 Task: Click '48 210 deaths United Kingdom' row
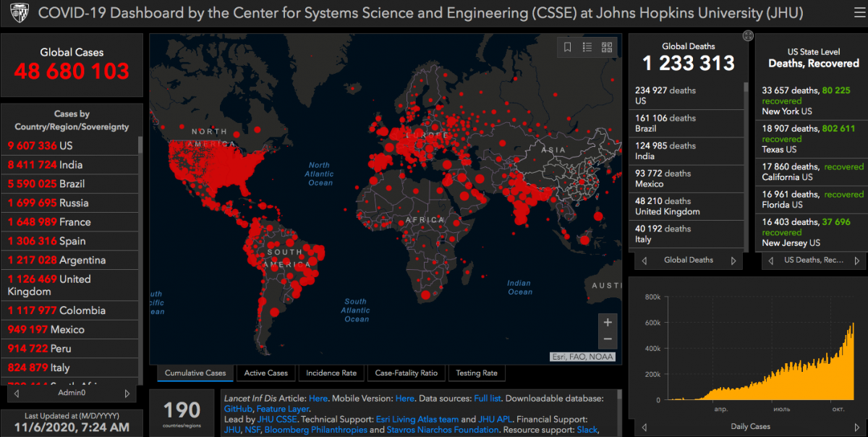(x=686, y=206)
